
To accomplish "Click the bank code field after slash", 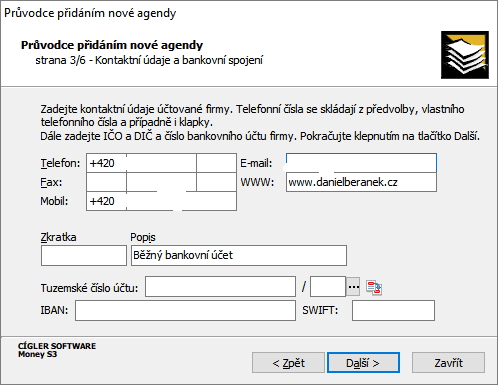I will click(328, 286).
